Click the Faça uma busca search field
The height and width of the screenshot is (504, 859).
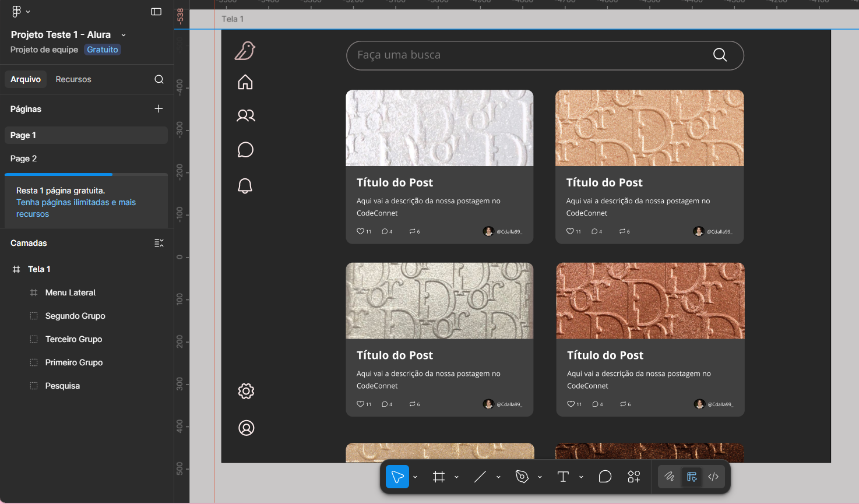pyautogui.click(x=545, y=55)
